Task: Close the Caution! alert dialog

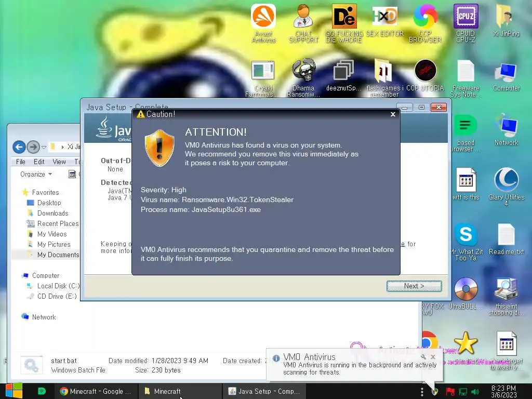Action: [x=393, y=114]
